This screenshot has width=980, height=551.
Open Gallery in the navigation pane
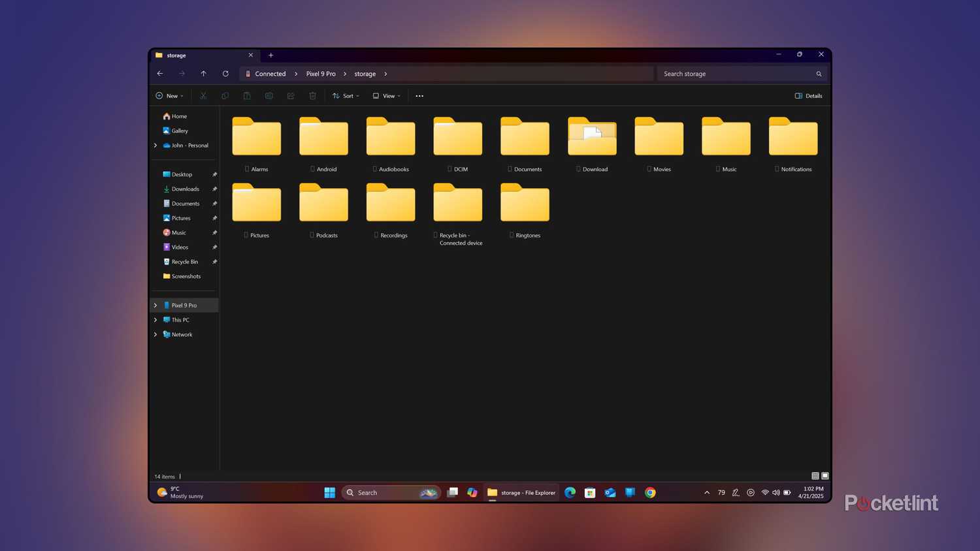(175, 131)
